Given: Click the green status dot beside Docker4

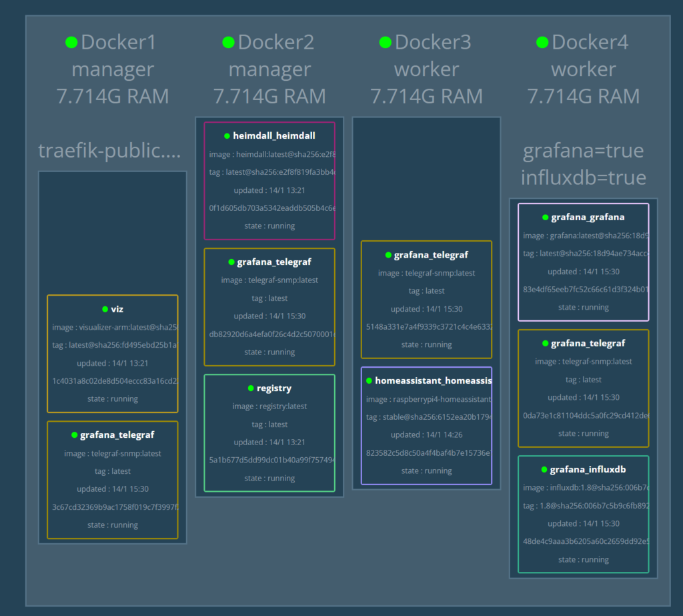Looking at the screenshot, I should click(x=542, y=42).
